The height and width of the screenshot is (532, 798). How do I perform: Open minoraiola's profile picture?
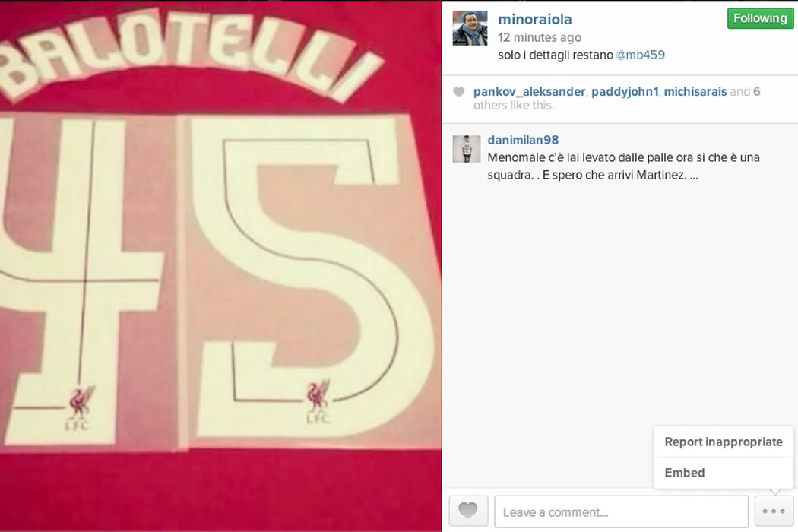tap(470, 28)
